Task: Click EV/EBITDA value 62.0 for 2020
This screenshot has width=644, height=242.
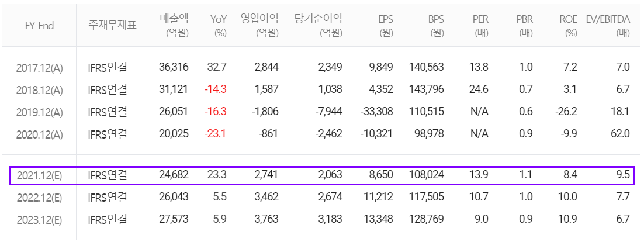Action: pos(621,133)
